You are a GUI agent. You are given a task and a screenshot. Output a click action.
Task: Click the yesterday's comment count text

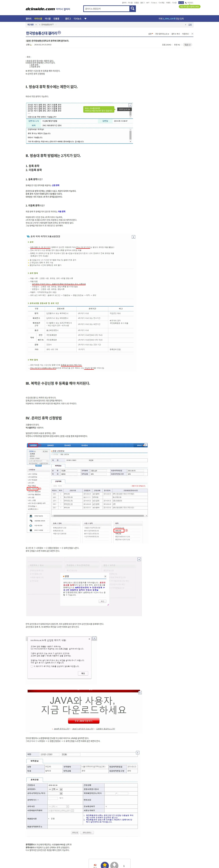171,19
